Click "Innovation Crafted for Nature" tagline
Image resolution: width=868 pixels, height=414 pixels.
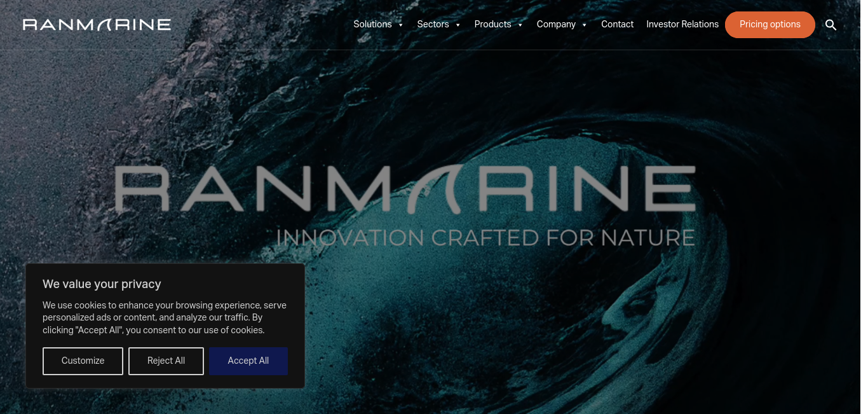485,237
